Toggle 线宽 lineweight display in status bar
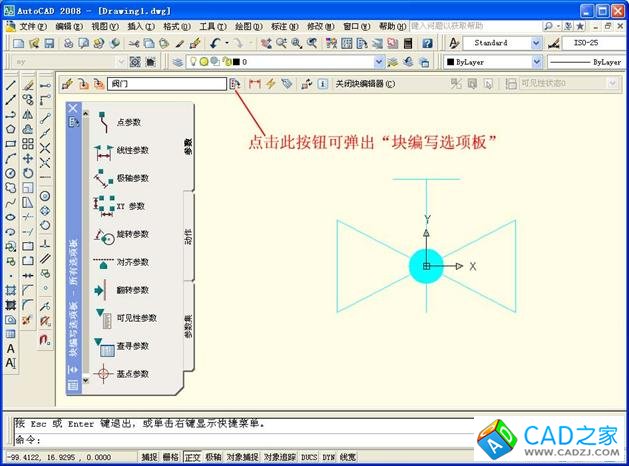This screenshot has width=629, height=466. click(x=348, y=457)
